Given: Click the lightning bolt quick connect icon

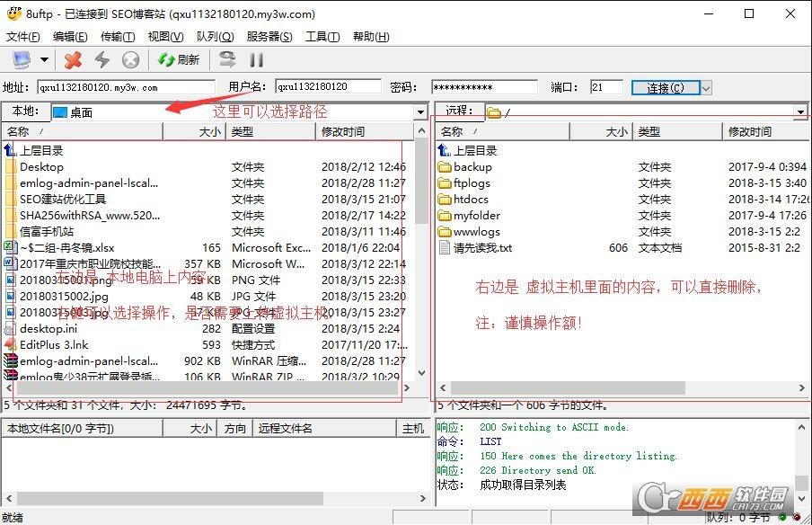Looking at the screenshot, I should pos(102,59).
